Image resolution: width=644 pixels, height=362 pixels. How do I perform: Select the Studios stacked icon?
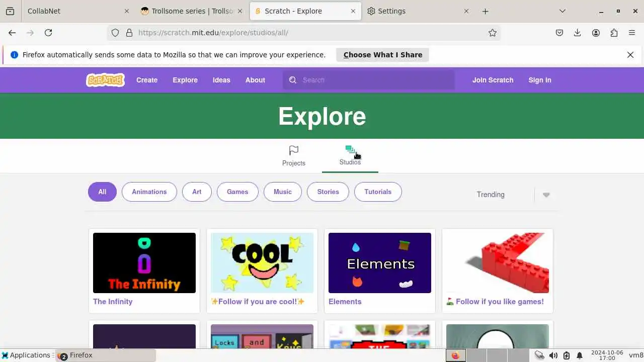click(x=350, y=150)
